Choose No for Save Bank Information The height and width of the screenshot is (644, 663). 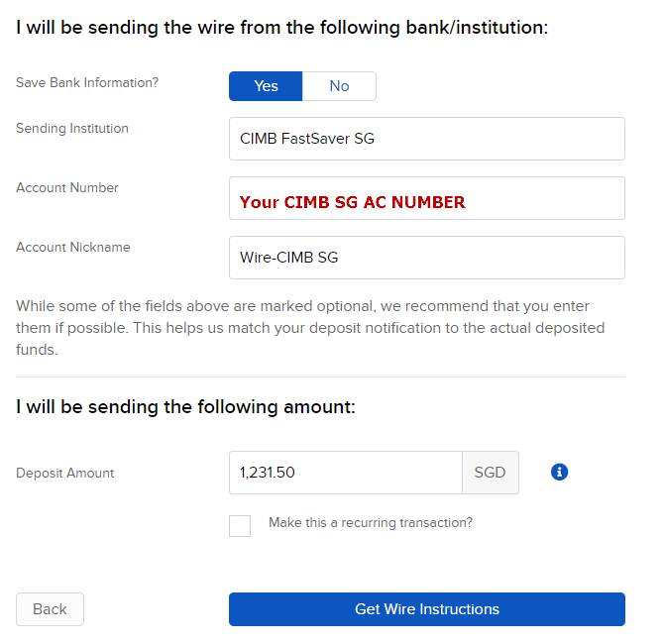[x=339, y=86]
